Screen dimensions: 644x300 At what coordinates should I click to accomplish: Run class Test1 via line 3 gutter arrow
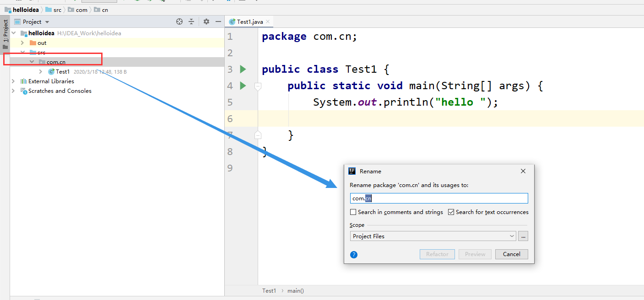coord(243,69)
